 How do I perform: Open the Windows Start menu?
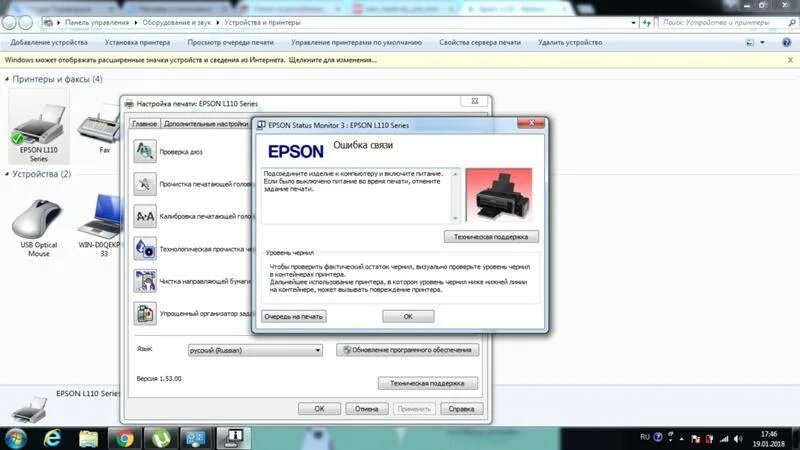pyautogui.click(x=15, y=438)
